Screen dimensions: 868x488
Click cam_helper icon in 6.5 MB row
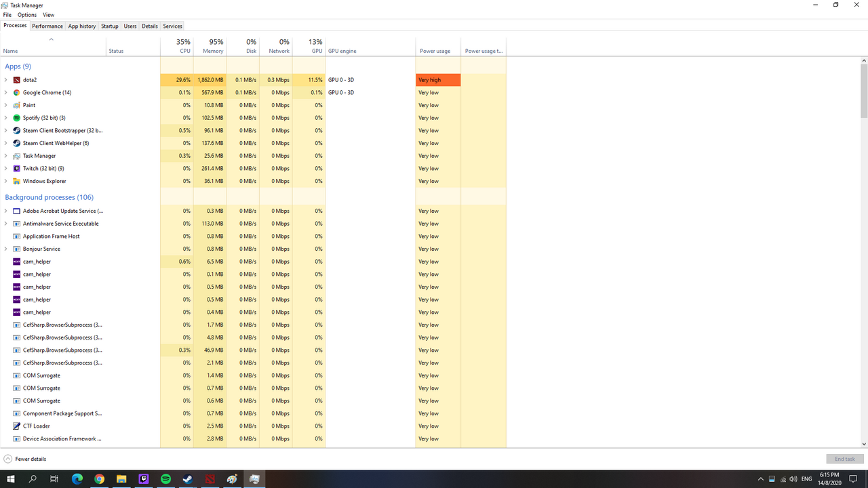pyautogui.click(x=17, y=262)
